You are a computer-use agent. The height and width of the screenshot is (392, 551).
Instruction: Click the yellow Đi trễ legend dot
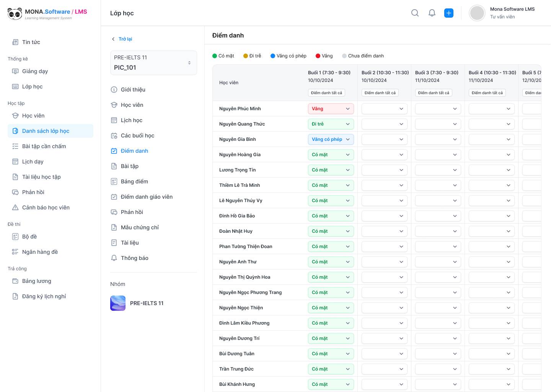[246, 56]
